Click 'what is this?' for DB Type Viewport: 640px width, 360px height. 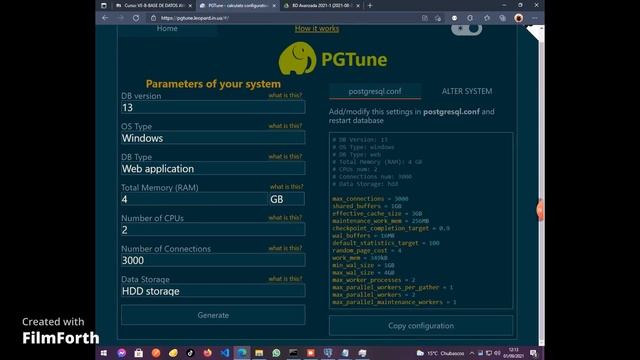[x=285, y=156]
